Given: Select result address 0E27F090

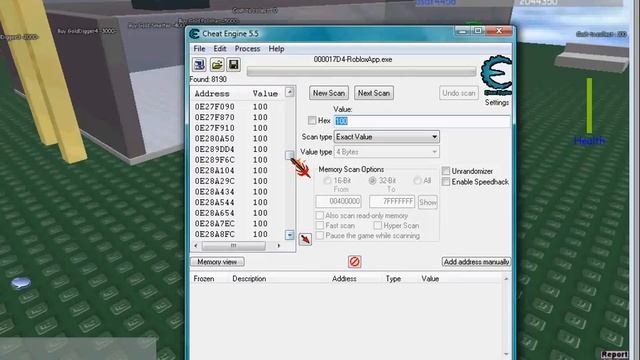Looking at the screenshot, I should pyautogui.click(x=214, y=107).
